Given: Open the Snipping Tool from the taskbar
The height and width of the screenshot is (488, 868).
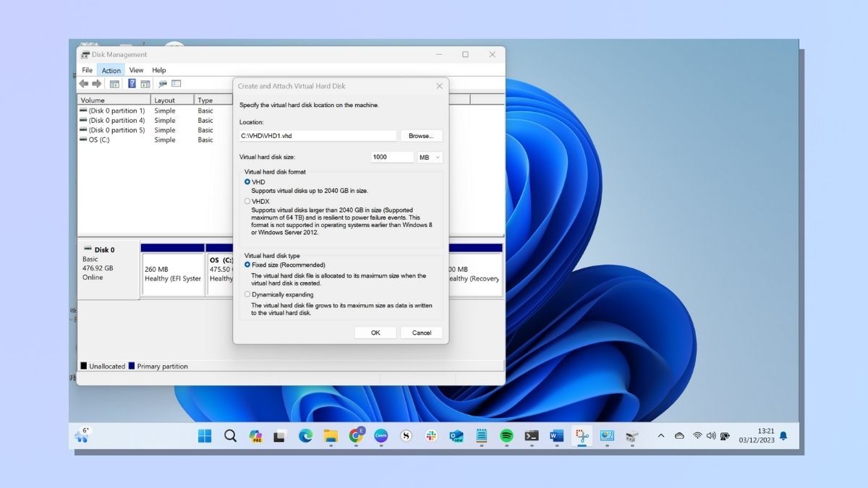Looking at the screenshot, I should point(583,436).
